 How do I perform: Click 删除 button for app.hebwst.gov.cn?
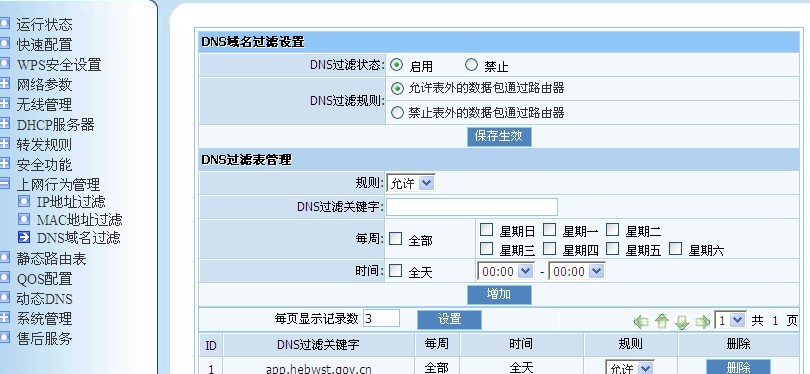[x=738, y=367]
